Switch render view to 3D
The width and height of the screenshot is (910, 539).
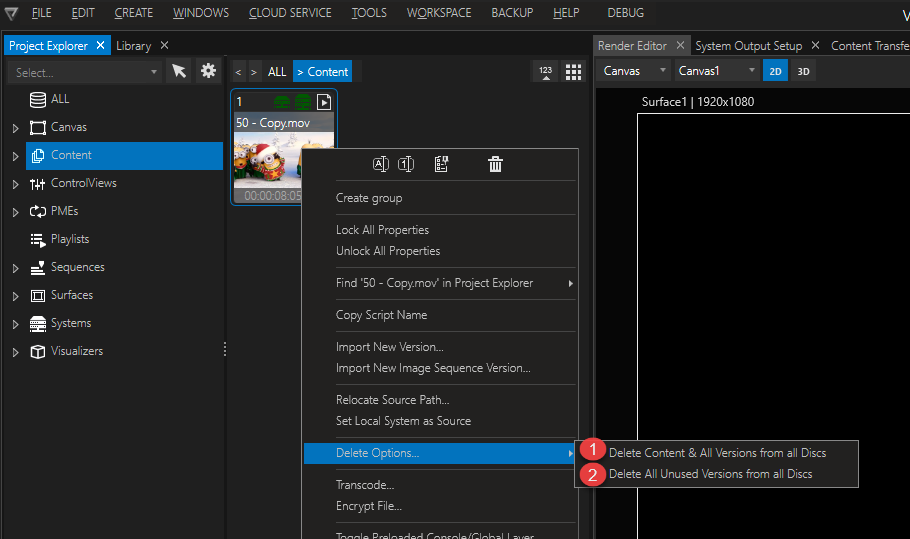[x=803, y=71]
